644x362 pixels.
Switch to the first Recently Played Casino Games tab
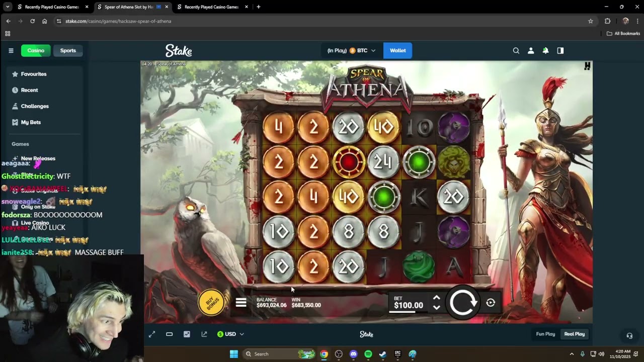(52, 7)
